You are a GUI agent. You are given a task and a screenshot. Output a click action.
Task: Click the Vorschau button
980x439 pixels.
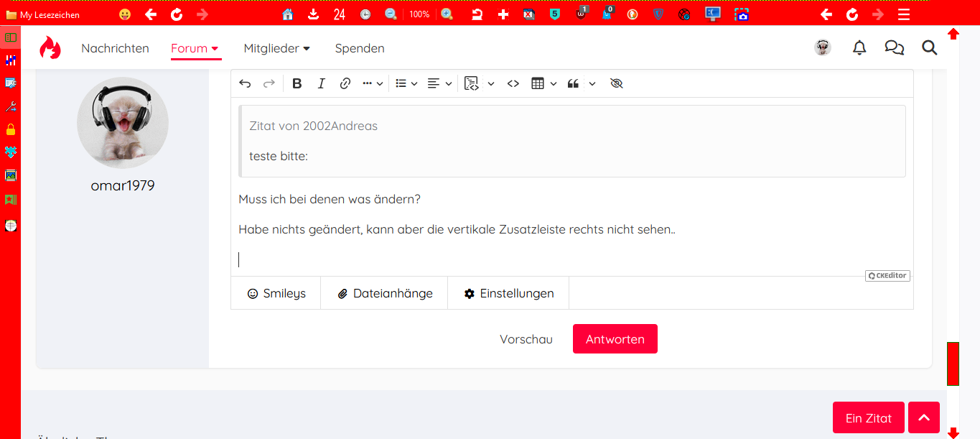pos(526,339)
